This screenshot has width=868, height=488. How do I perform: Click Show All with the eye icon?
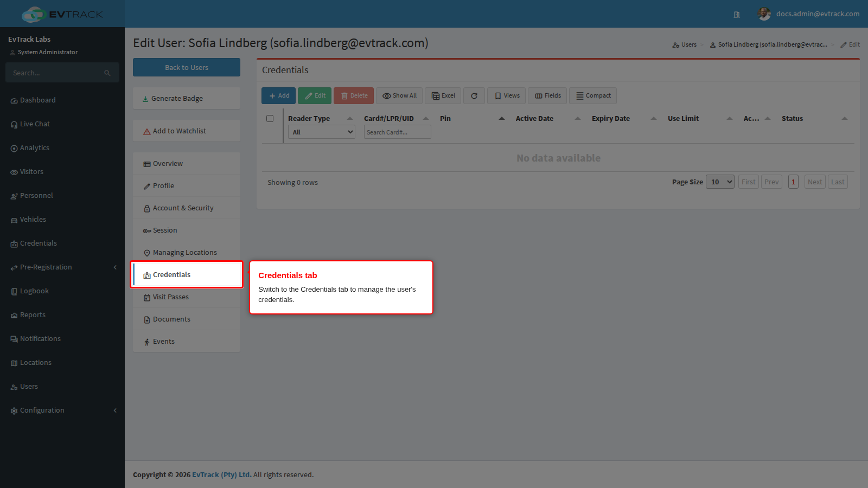click(x=399, y=96)
